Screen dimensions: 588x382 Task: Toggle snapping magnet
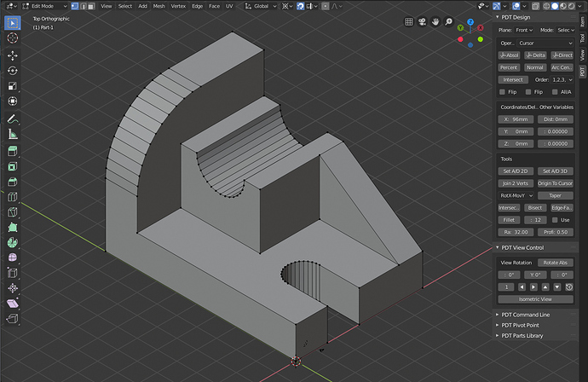[x=300, y=6]
